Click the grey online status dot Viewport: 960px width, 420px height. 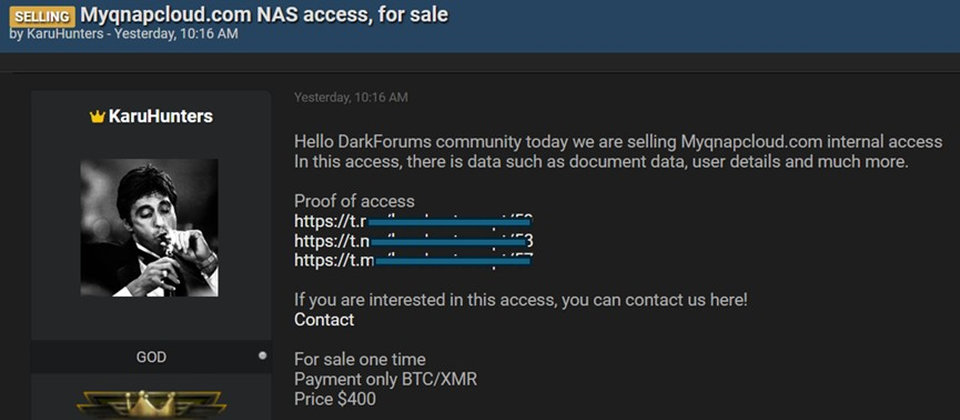click(262, 355)
